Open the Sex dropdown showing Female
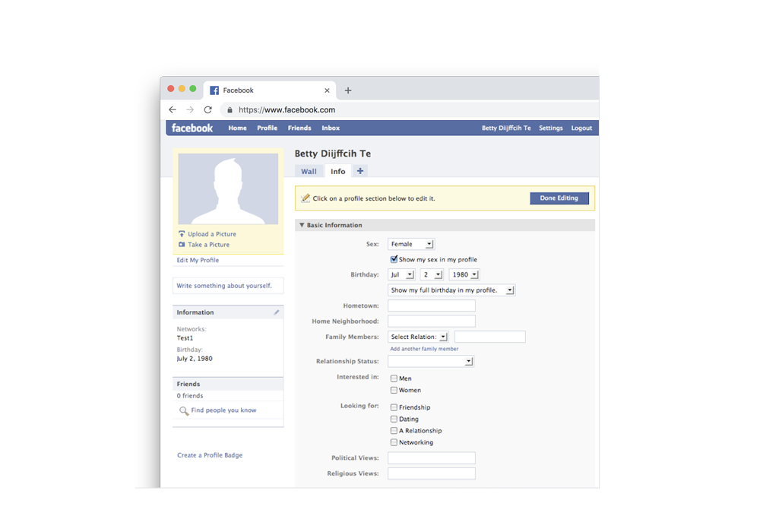This screenshot has height=532, width=760. (x=411, y=244)
